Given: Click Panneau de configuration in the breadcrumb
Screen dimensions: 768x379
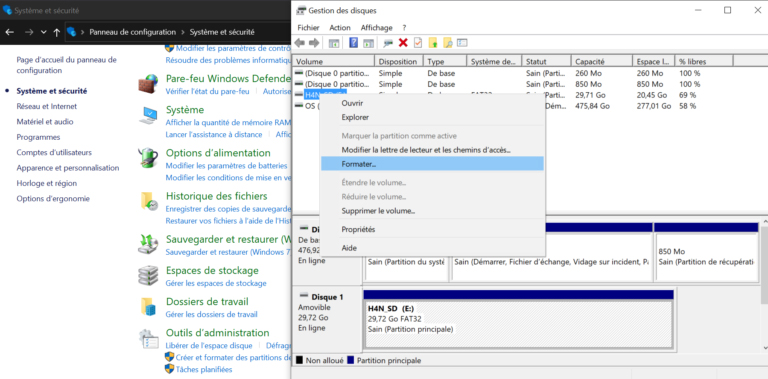Looking at the screenshot, I should tap(132, 32).
